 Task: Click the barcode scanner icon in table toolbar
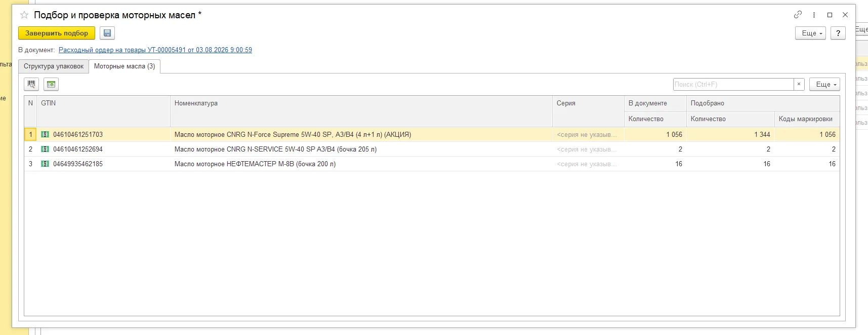coord(31,84)
